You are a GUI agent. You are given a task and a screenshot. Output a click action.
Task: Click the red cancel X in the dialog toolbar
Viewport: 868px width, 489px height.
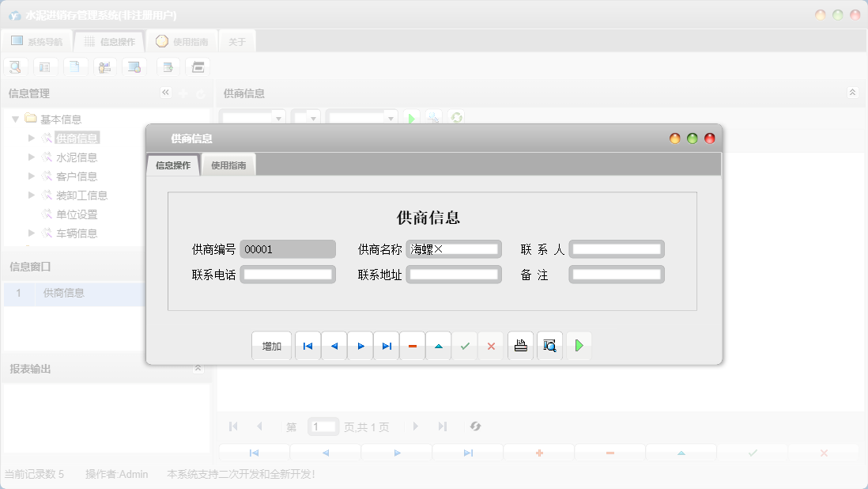point(491,345)
